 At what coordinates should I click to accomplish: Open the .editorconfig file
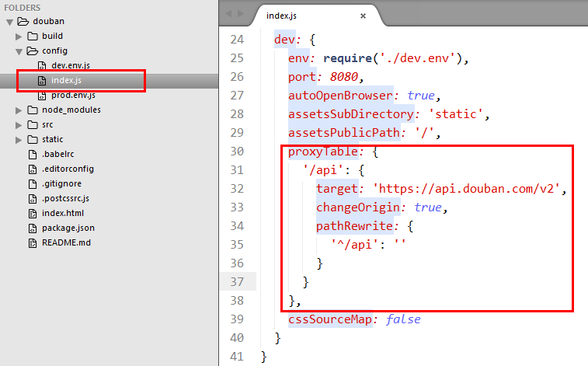click(68, 169)
